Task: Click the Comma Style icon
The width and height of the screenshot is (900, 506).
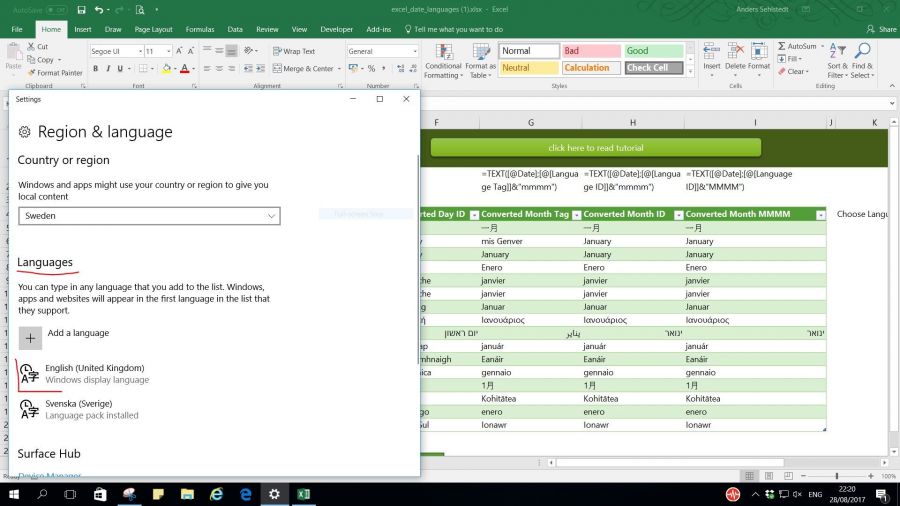Action: (383, 68)
